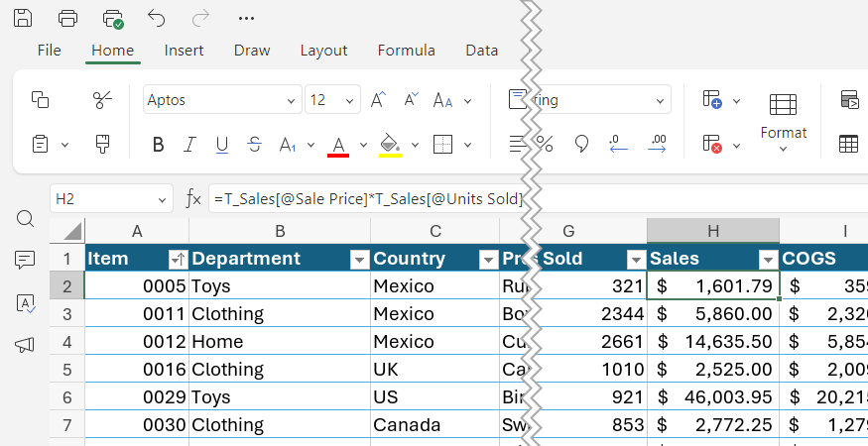Click the Print icon
The image size is (868, 446).
(67, 18)
